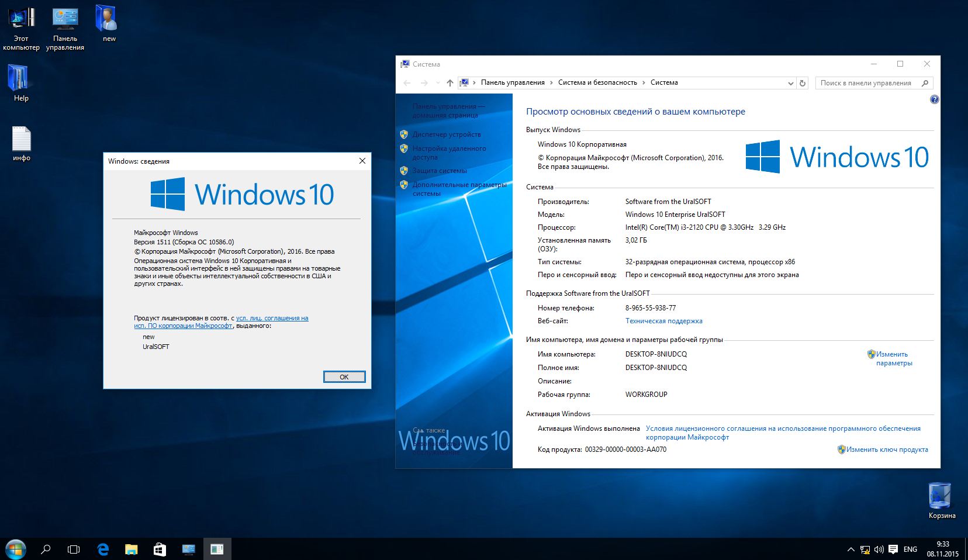Select 'Windows 10 Enterprise UralSOFT' model text

click(675, 215)
